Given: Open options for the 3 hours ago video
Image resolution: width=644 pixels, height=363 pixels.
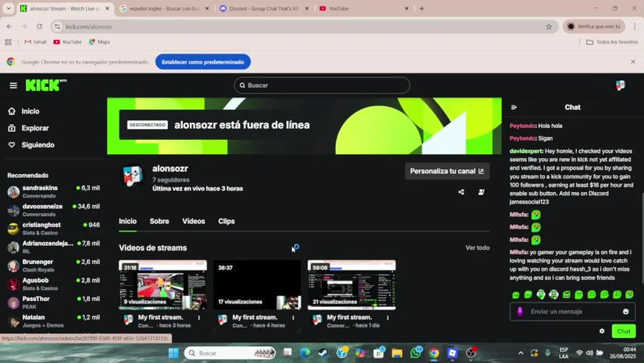Looking at the screenshot, I should pos(199,318).
